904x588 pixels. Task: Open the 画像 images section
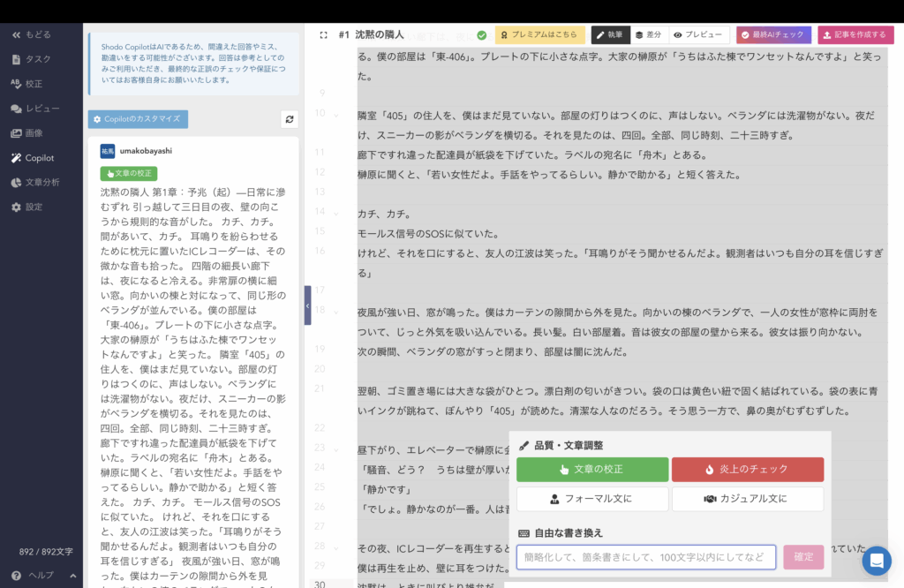tap(27, 133)
